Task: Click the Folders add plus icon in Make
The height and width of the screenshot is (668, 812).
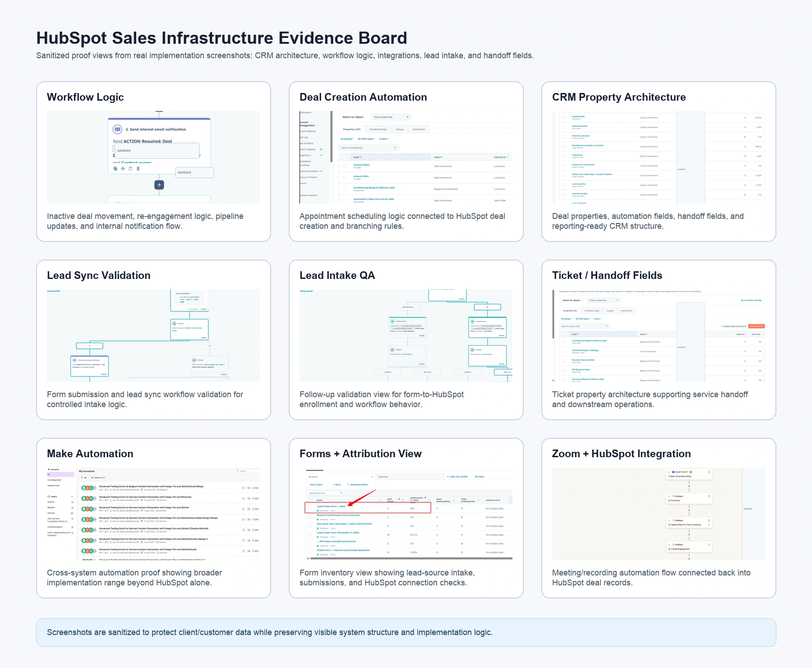Action: (72, 496)
